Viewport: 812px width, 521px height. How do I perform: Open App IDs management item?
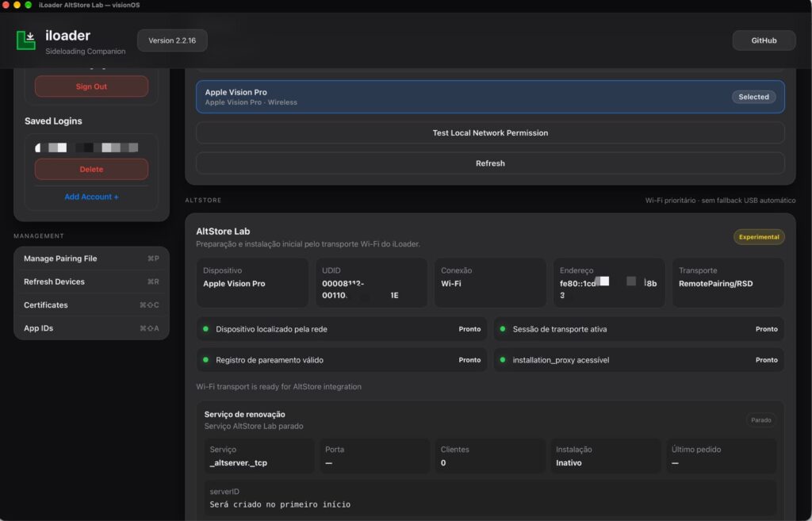91,328
